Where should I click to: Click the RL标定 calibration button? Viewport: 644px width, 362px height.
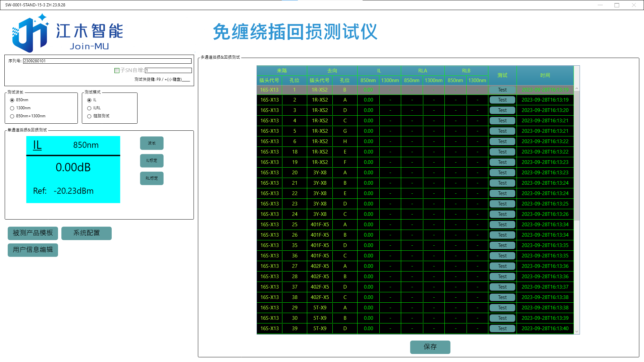(x=152, y=178)
